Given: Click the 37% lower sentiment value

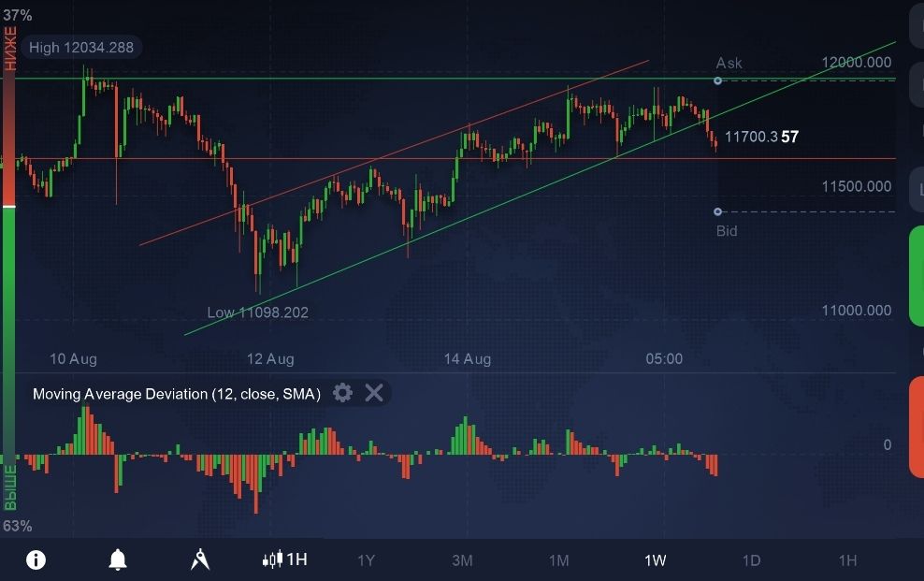Looking at the screenshot, I should coord(17,15).
